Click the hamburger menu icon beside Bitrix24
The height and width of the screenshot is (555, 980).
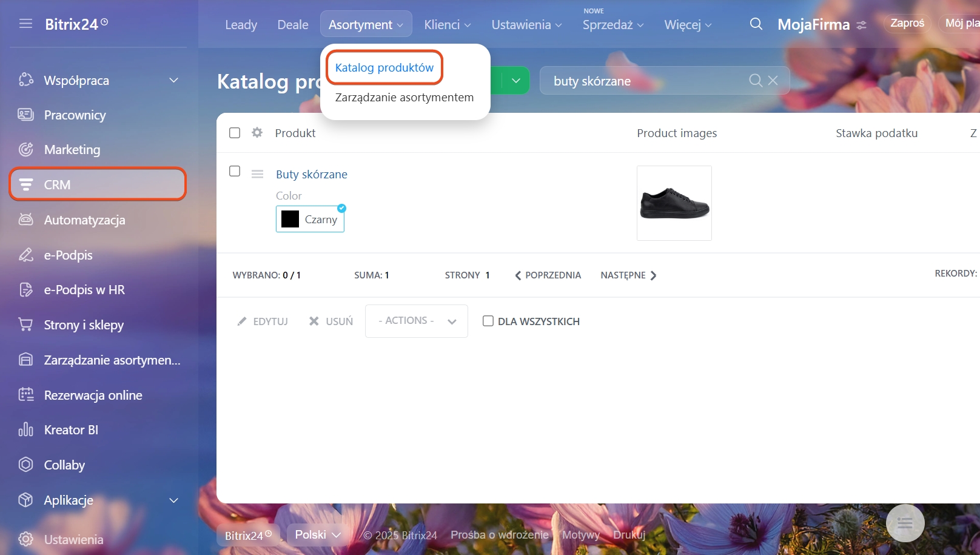point(25,24)
